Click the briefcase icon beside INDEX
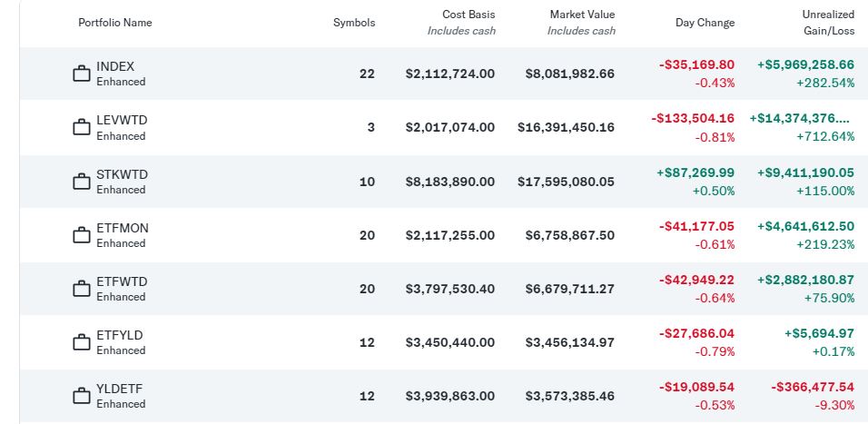This screenshot has width=868, height=424. [x=82, y=74]
